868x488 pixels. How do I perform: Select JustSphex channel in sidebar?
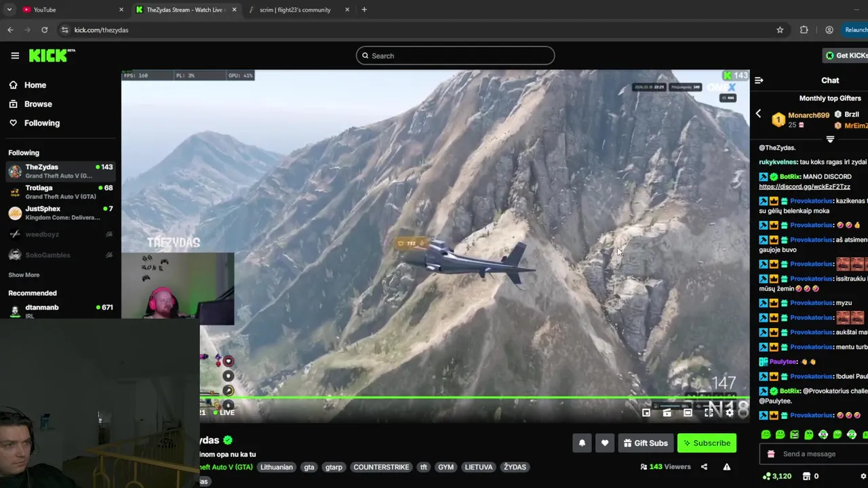point(60,213)
